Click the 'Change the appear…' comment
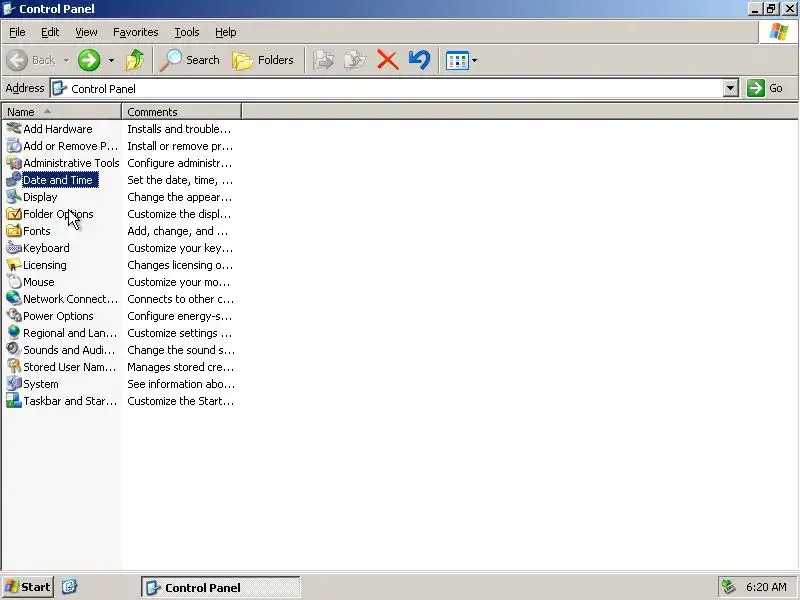This screenshot has height=600, width=800. point(180,197)
